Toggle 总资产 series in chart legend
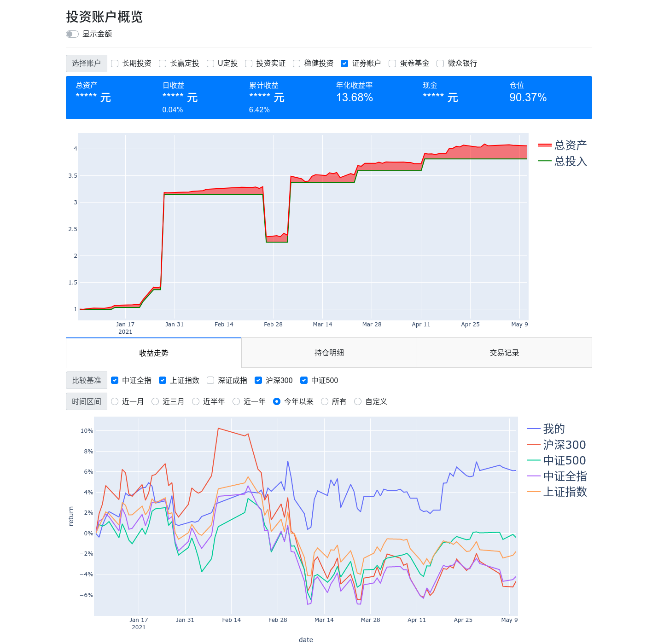The height and width of the screenshot is (644, 658). (x=563, y=145)
